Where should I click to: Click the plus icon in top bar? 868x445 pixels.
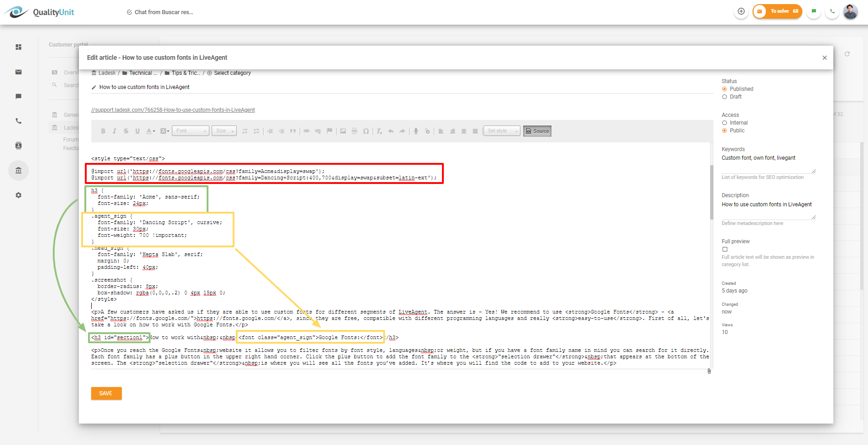point(741,11)
